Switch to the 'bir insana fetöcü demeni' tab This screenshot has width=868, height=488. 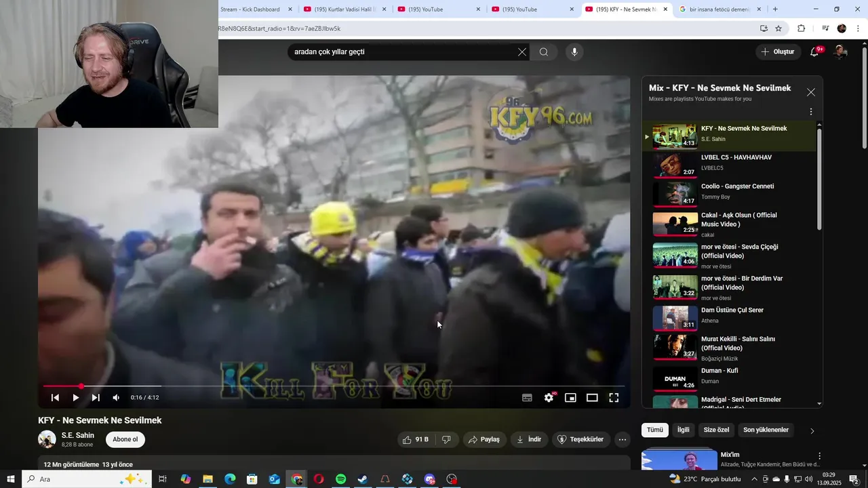click(721, 9)
